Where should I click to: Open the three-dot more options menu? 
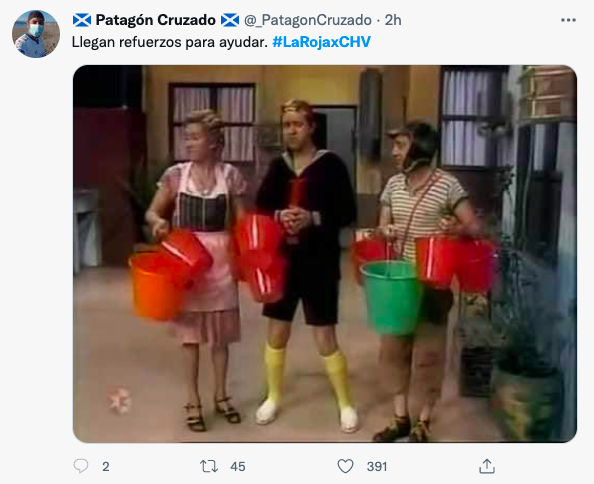click(568, 20)
